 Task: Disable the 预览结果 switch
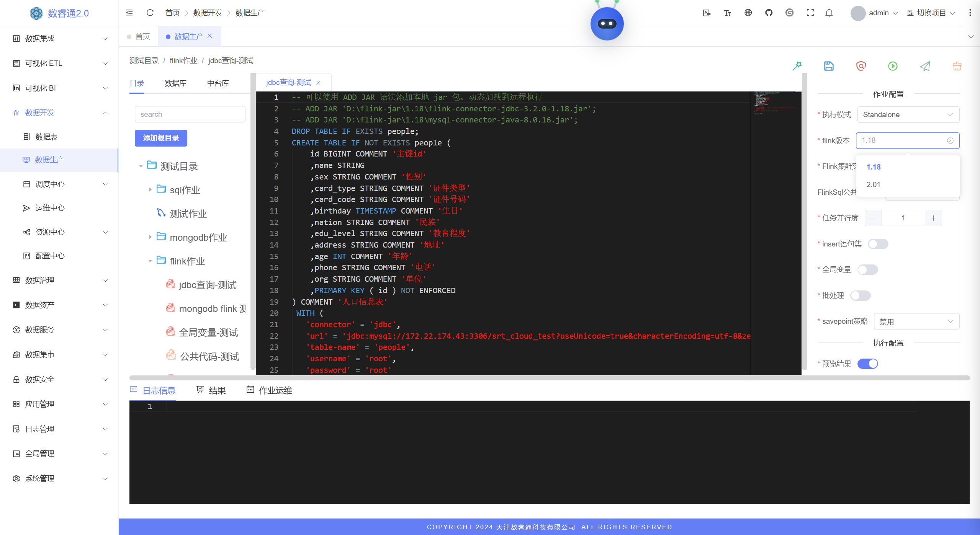867,364
